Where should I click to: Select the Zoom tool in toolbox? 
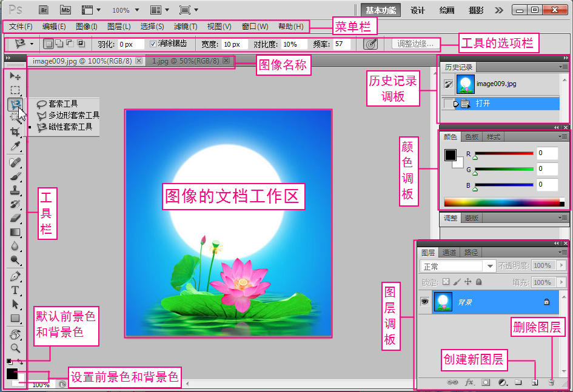click(15, 348)
